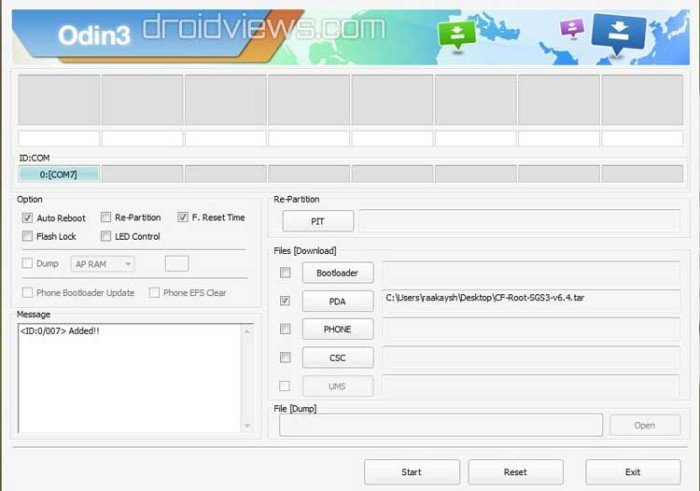Viewport: 700px width, 491px height.
Task: Click the CSC file path field
Action: (531, 358)
